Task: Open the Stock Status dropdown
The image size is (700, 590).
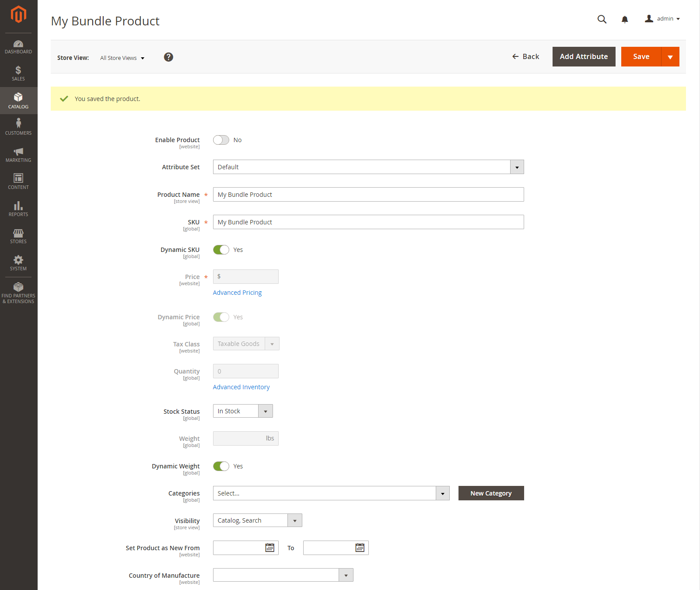Action: [243, 411]
